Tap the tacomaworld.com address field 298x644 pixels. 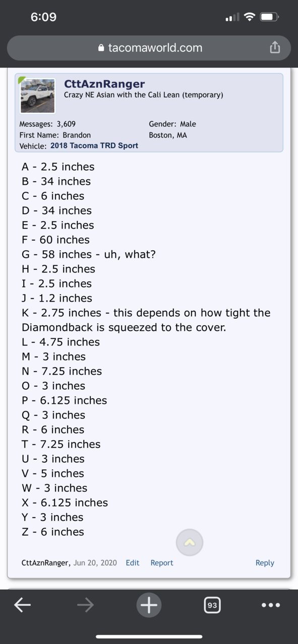pyautogui.click(x=149, y=48)
